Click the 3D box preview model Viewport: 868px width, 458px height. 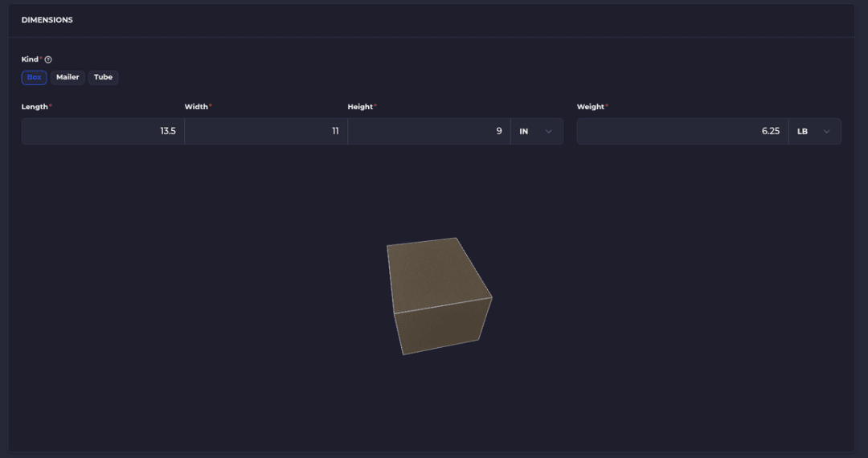439,296
